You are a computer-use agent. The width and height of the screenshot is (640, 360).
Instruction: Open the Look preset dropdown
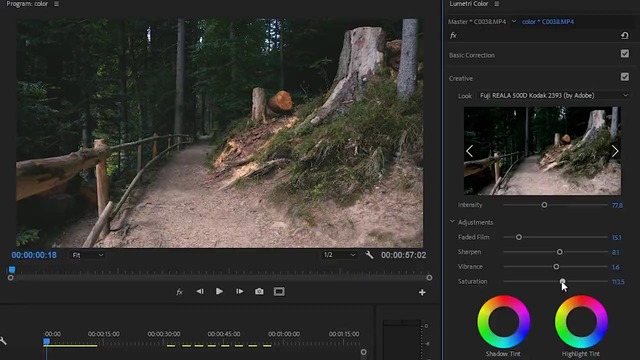(553, 96)
